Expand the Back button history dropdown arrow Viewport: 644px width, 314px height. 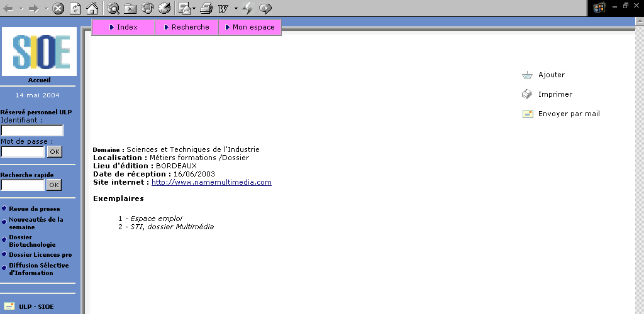pyautogui.click(x=21, y=9)
